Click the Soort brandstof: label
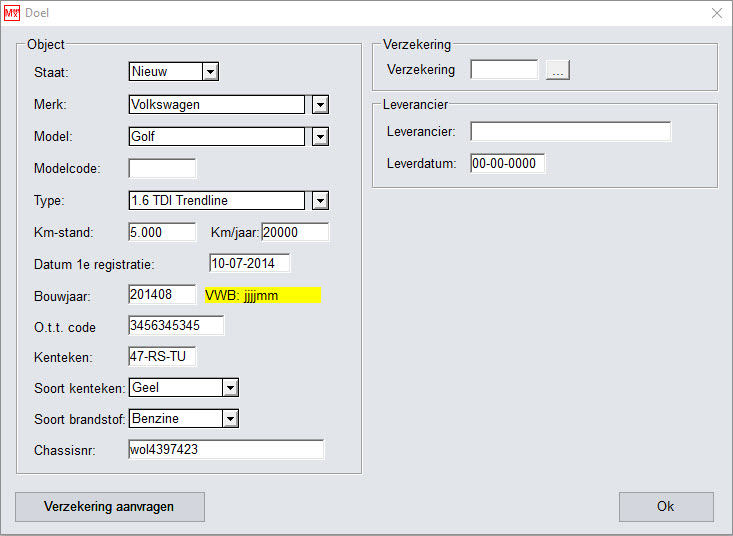 click(x=80, y=419)
